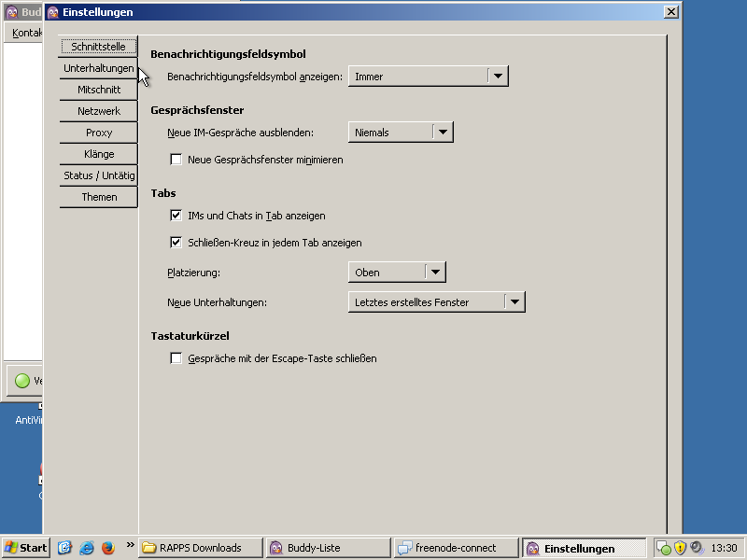Uncheck IMs und Chats in Tab anzeigen

click(x=176, y=216)
